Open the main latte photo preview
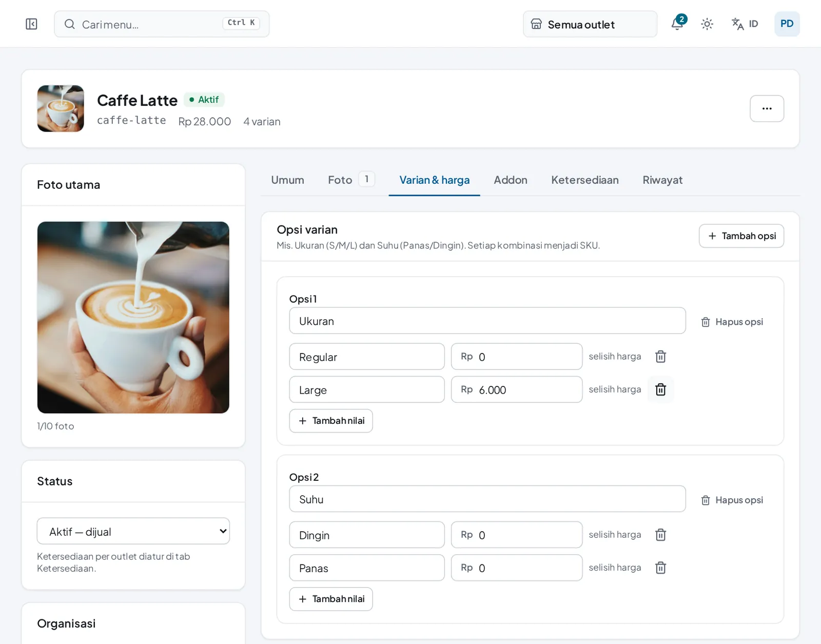The width and height of the screenshot is (821, 644). coord(133,318)
